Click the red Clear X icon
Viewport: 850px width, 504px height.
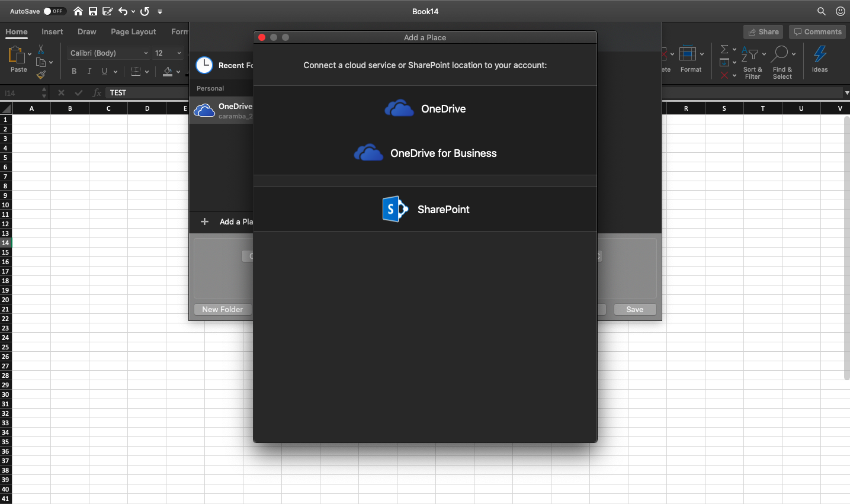724,75
